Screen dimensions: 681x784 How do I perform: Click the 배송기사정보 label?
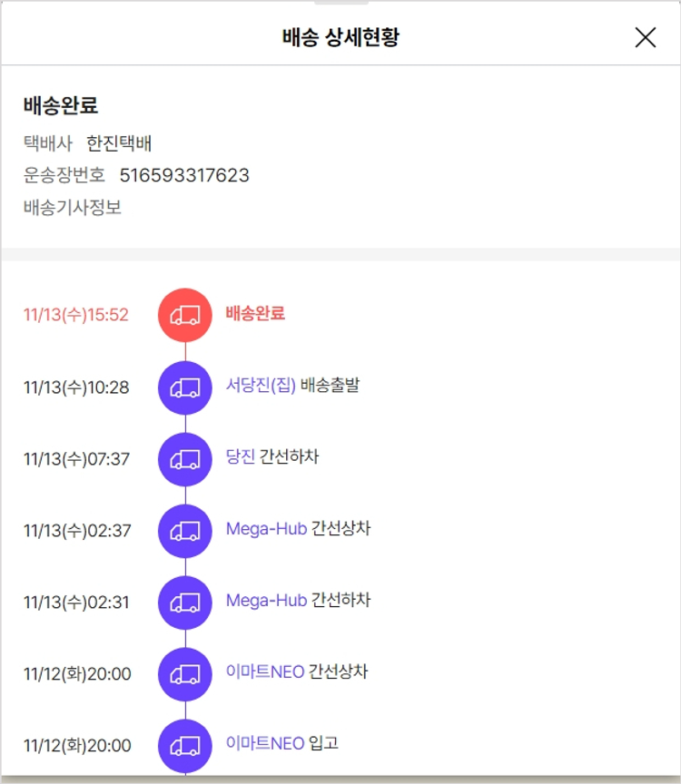point(73,208)
